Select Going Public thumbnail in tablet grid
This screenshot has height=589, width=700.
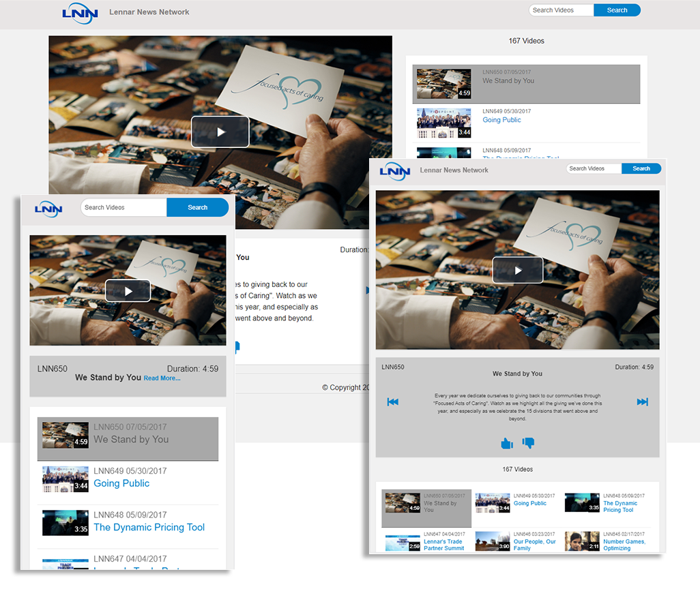493,503
